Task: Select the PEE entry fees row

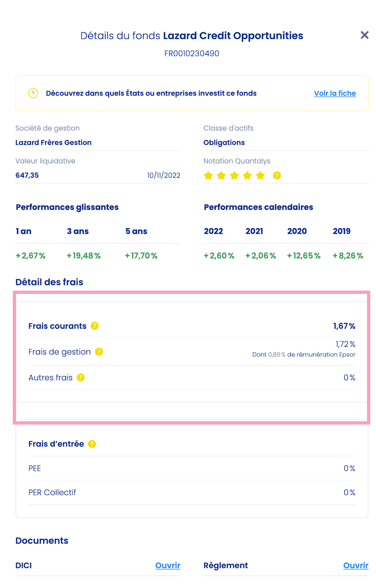Action: tap(35, 468)
